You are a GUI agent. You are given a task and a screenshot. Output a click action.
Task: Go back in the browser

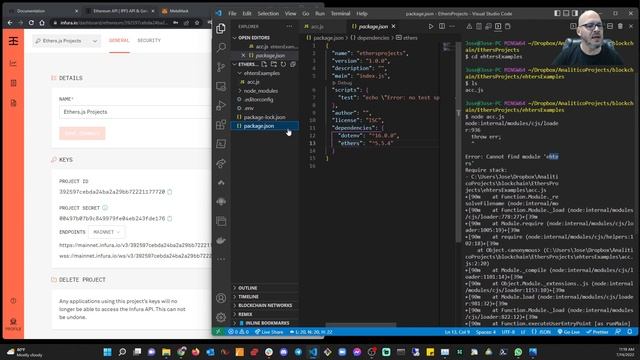point(10,23)
